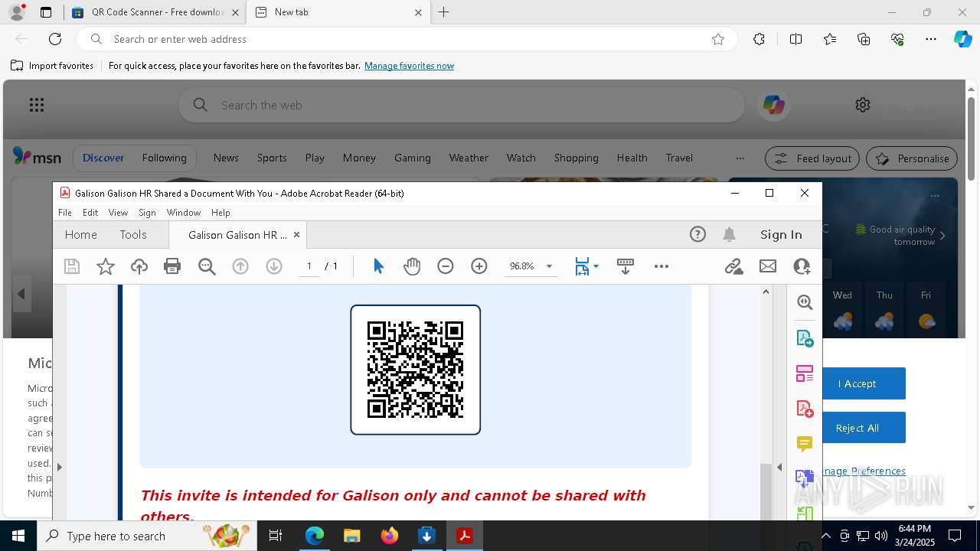980x551 pixels.
Task: Refresh the Edge page
Action: (x=55, y=39)
